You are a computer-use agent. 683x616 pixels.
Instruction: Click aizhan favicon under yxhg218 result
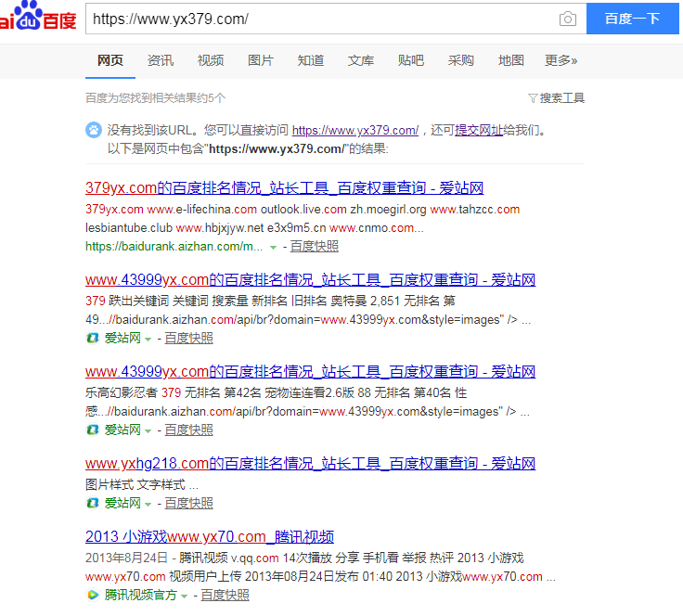[93, 503]
